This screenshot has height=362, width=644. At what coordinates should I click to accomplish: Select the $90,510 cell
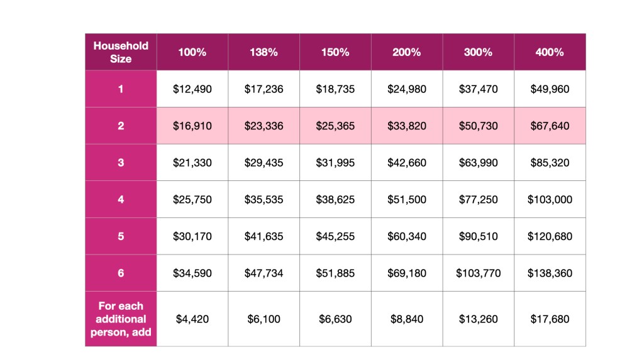(x=478, y=236)
